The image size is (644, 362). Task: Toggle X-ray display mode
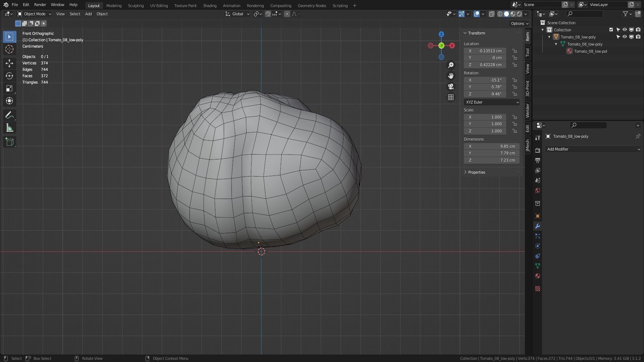click(492, 14)
